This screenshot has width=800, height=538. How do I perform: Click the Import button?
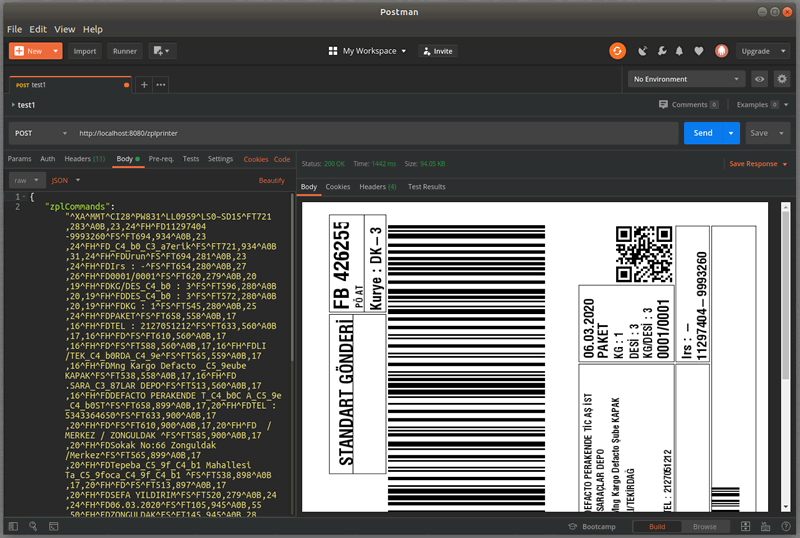(85, 51)
